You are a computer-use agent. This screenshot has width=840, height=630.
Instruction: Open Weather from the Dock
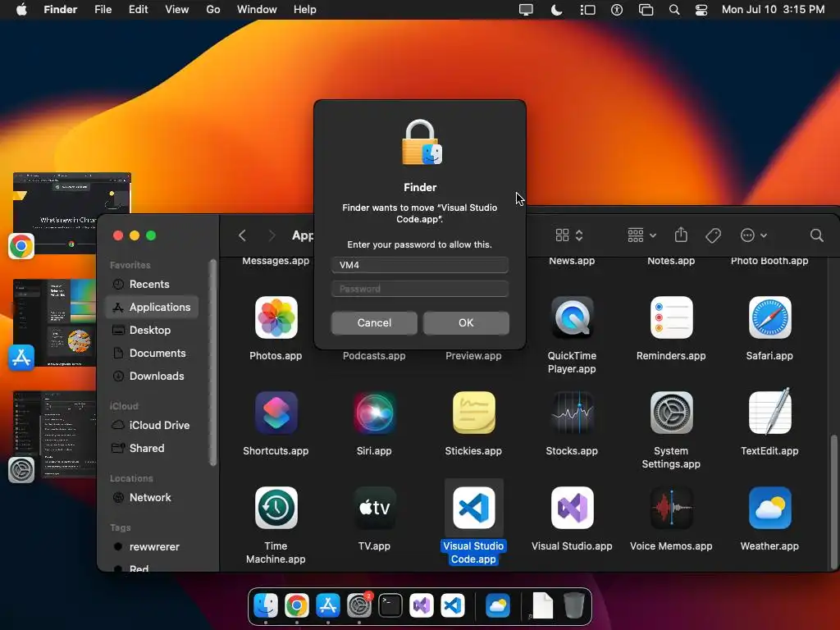click(x=498, y=605)
